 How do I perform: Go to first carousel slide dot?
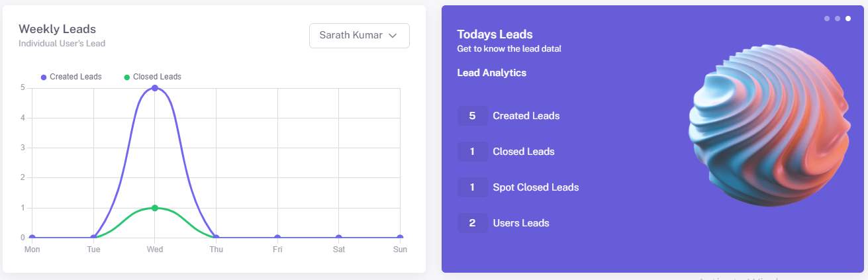tap(827, 19)
